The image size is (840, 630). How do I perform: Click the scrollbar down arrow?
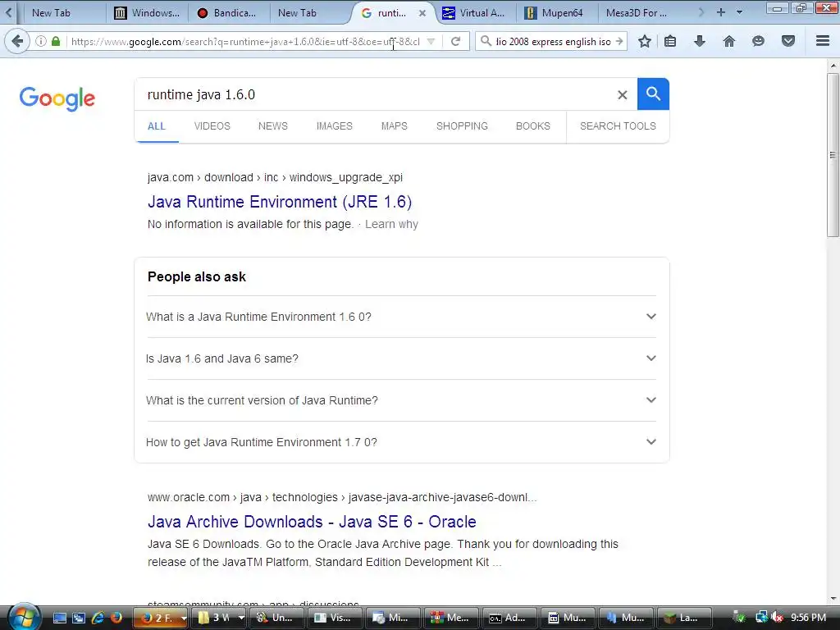[833, 598]
